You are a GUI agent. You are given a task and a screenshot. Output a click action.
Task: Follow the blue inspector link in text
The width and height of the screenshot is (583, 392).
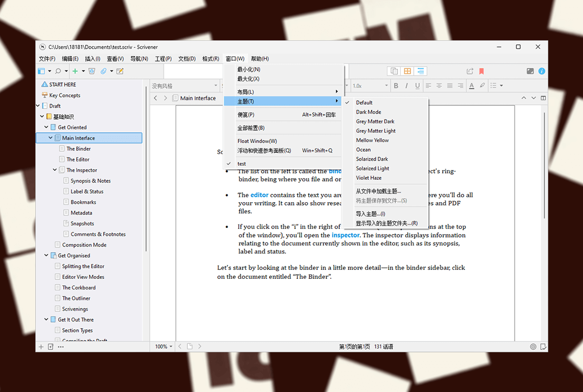[345, 235]
